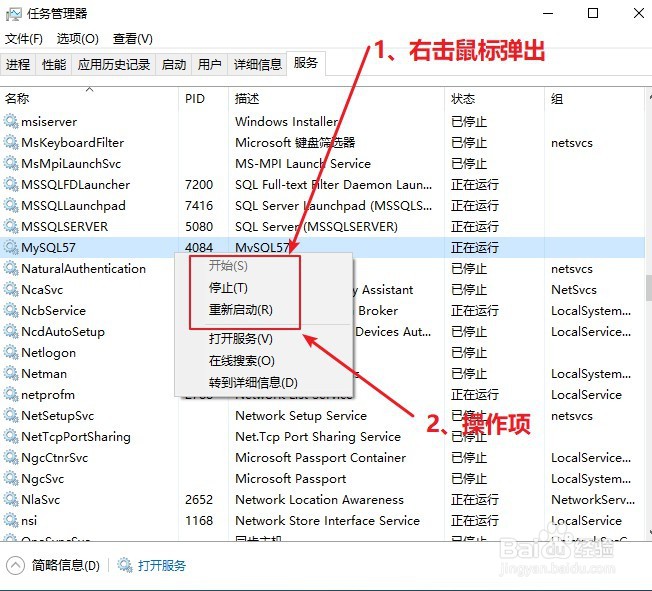Click the NcdAutoSetup service gear icon
This screenshot has height=591, width=652.
[x=11, y=331]
